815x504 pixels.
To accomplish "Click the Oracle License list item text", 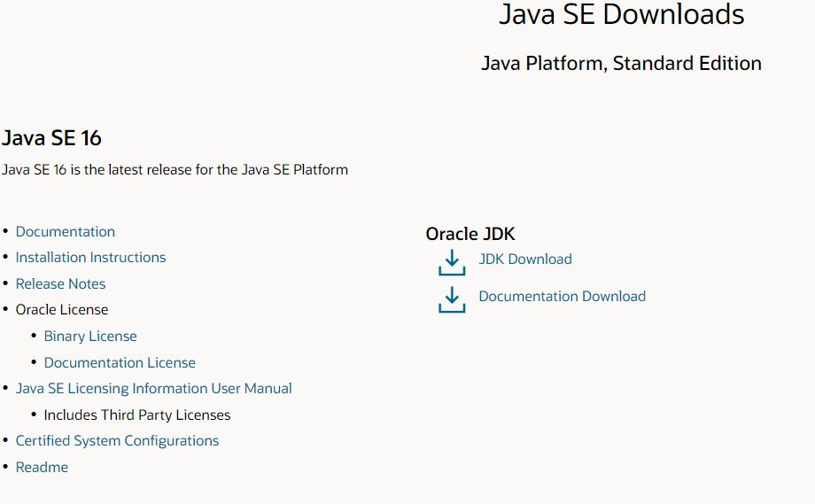I will click(x=62, y=310).
